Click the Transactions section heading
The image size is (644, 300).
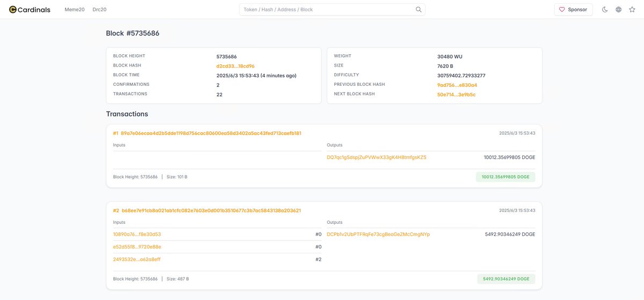click(x=127, y=114)
